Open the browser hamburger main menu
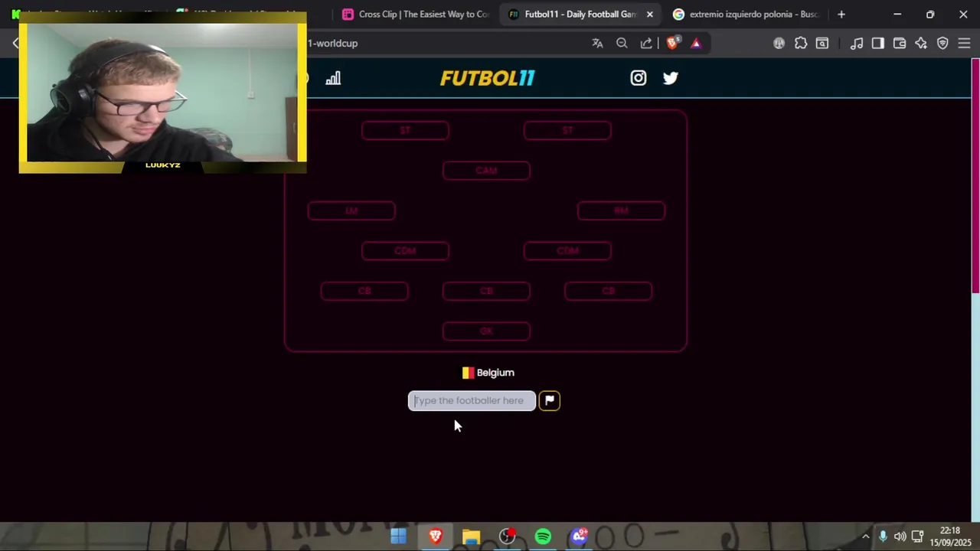This screenshot has width=980, height=551. [964, 44]
